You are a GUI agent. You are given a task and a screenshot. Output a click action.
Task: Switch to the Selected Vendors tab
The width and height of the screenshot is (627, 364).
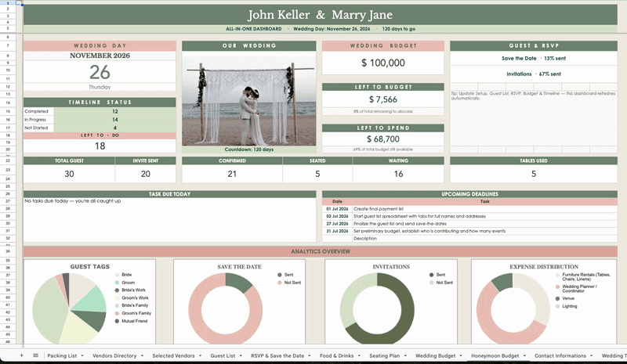tap(173, 355)
